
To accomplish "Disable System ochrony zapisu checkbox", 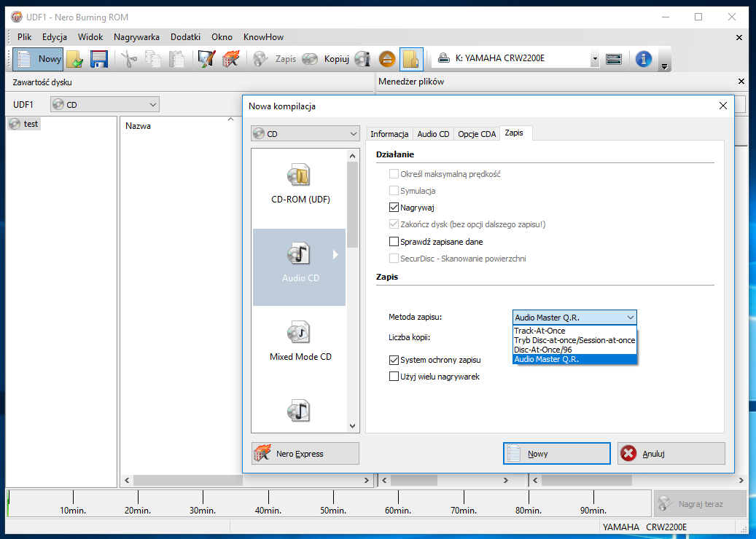I will (x=394, y=360).
